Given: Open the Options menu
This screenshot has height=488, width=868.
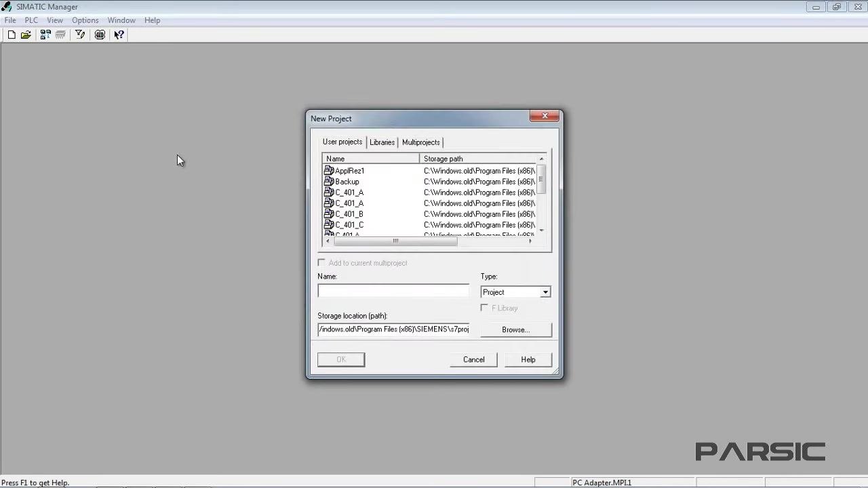Looking at the screenshot, I should click(x=85, y=20).
